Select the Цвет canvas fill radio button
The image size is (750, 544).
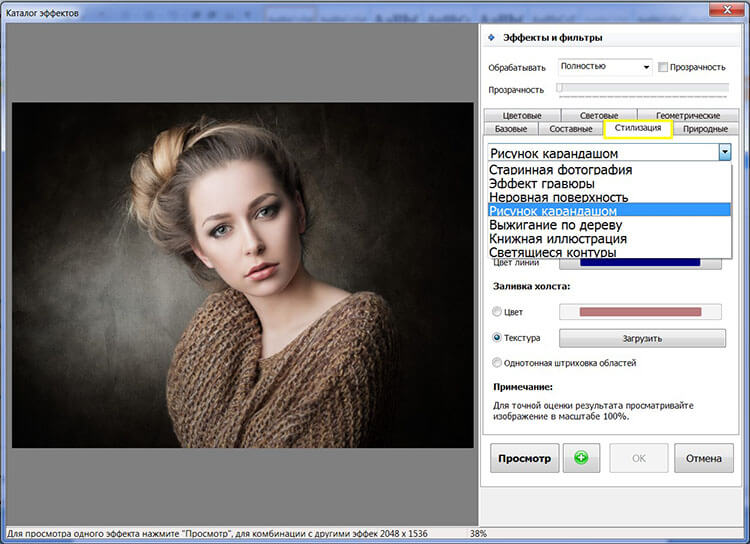point(498,312)
